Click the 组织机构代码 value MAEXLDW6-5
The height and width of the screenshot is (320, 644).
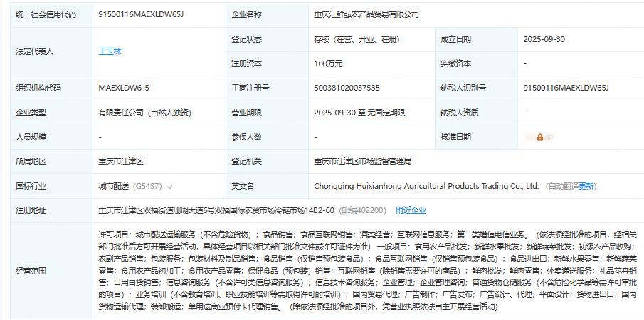[123, 88]
